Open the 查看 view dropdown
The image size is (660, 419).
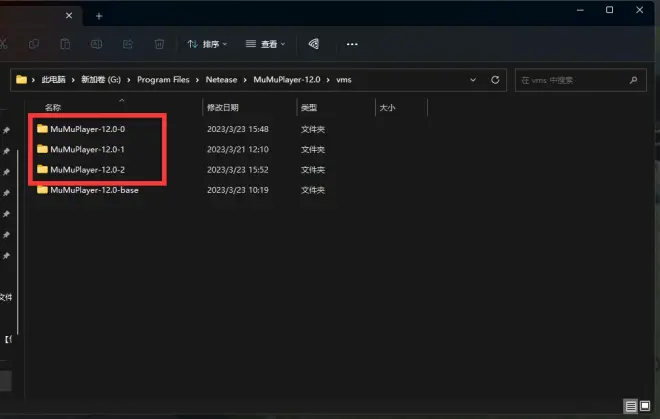(x=265, y=44)
